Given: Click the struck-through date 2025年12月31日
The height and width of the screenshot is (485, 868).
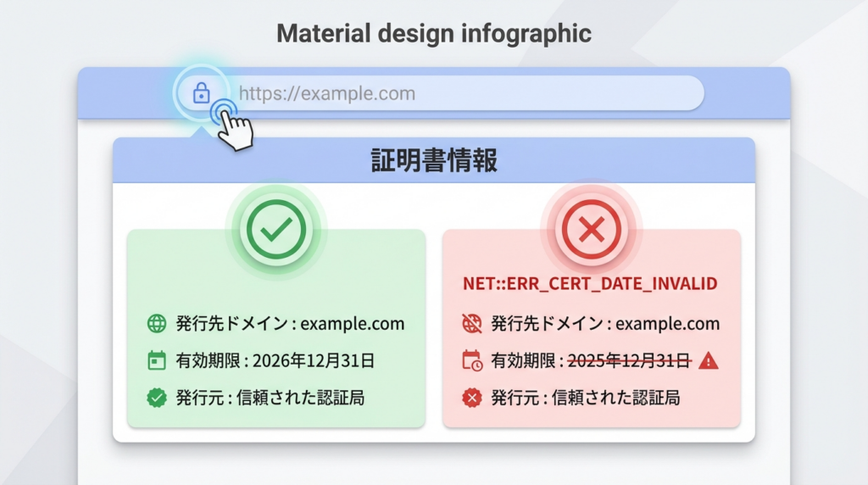Looking at the screenshot, I should [628, 360].
